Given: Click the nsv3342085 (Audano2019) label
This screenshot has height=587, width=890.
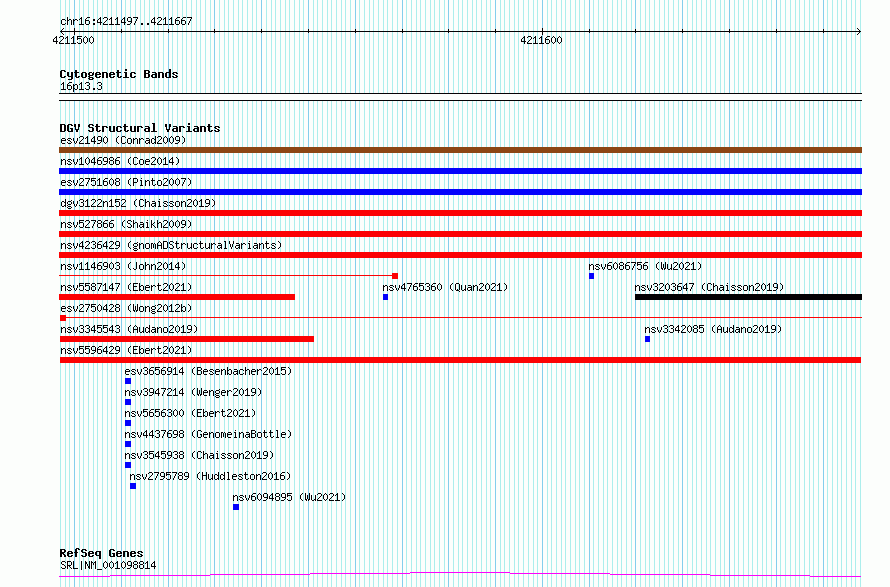Looking at the screenshot, I should pos(713,329).
